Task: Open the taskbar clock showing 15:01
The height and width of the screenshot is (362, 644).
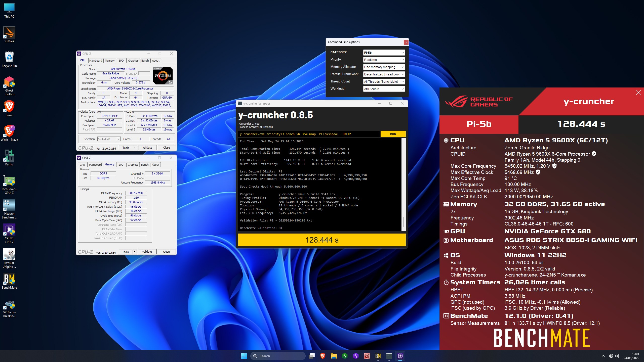Action: coord(631,356)
